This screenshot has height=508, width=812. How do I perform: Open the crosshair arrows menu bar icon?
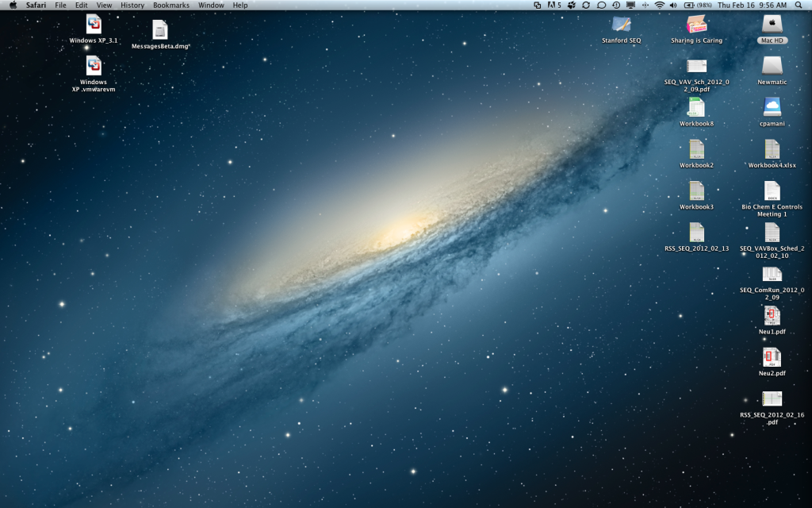[645, 6]
